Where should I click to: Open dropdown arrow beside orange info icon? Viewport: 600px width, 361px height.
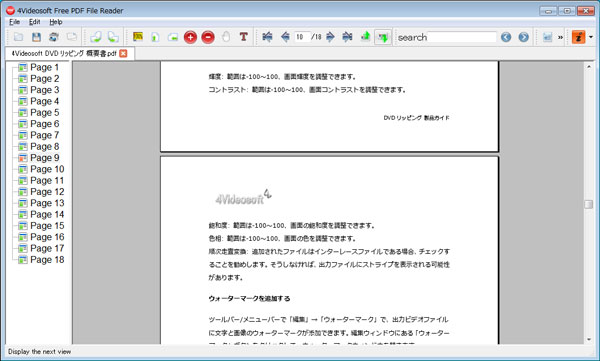[x=591, y=37]
